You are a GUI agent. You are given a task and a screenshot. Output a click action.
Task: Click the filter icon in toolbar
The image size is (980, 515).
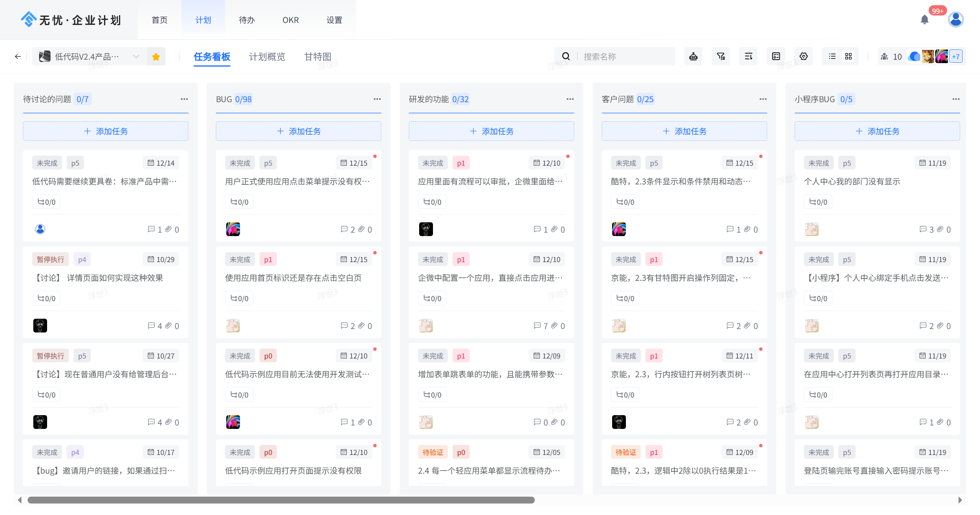pyautogui.click(x=721, y=57)
